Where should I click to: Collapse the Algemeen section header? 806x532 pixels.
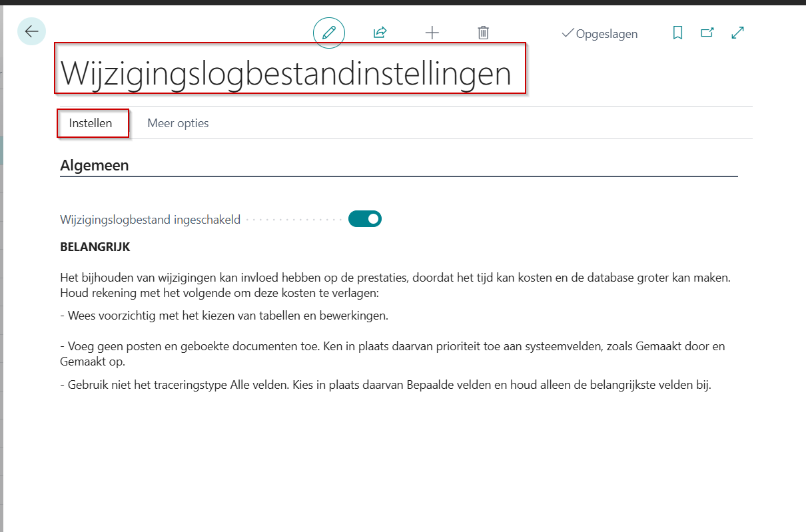pos(95,166)
